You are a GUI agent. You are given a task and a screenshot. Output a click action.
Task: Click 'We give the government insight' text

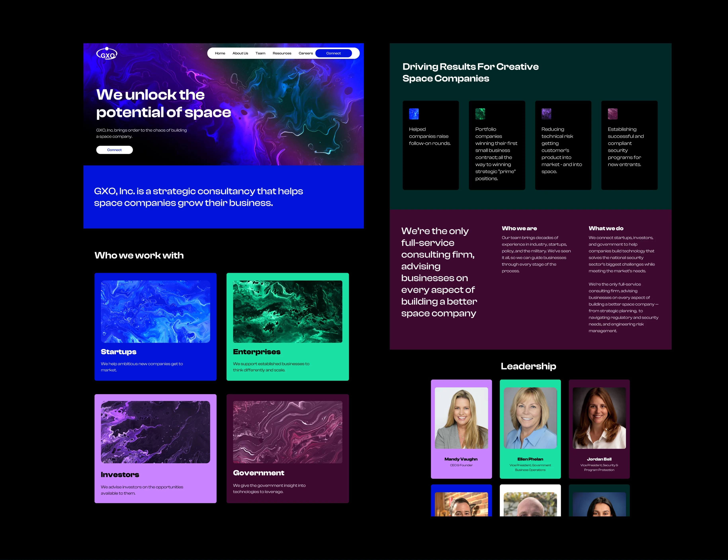(x=269, y=489)
